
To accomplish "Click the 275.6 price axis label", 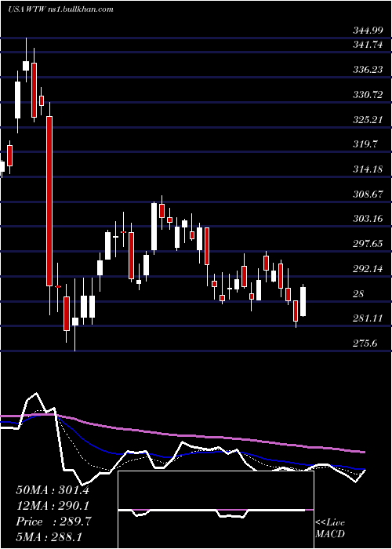I will click(365, 344).
